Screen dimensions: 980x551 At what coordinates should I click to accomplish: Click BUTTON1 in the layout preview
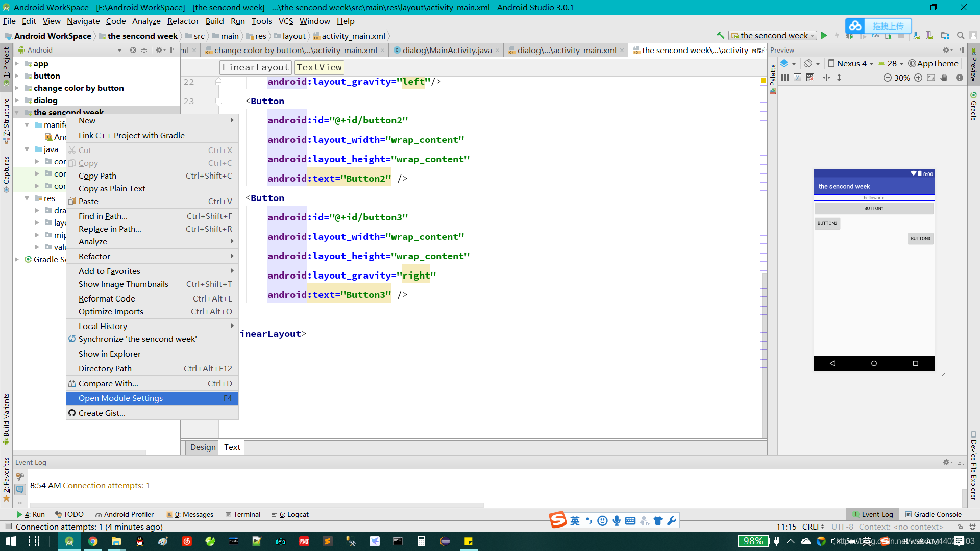(874, 208)
